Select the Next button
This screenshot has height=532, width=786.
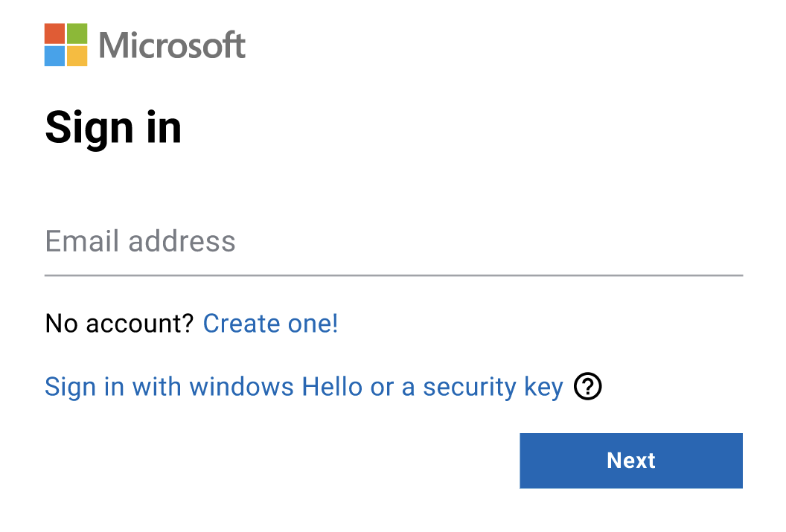coord(631,461)
